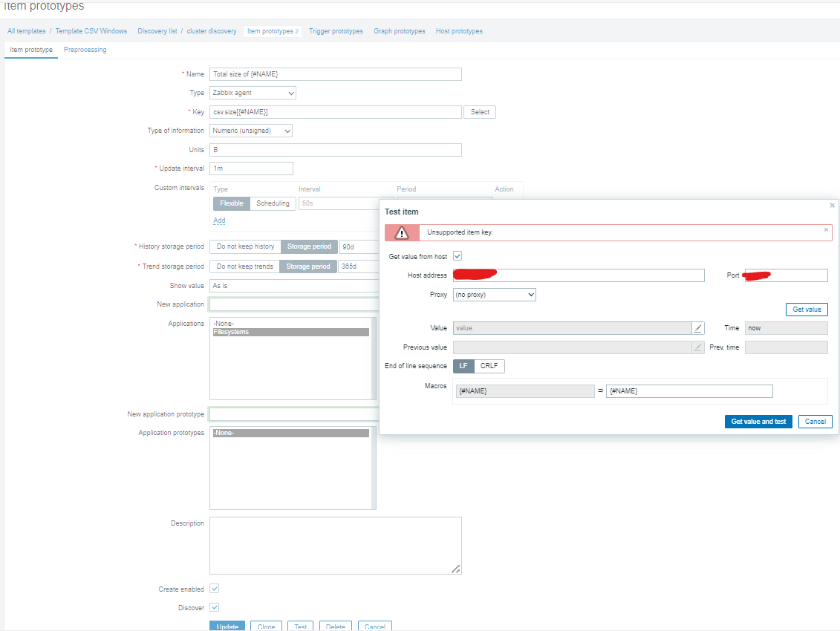Click the pencil icon next to Value field
840x631 pixels.
click(698, 328)
